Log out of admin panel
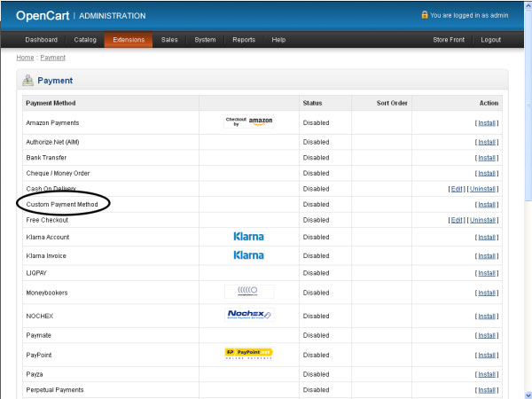The width and height of the screenshot is (532, 399). point(490,40)
